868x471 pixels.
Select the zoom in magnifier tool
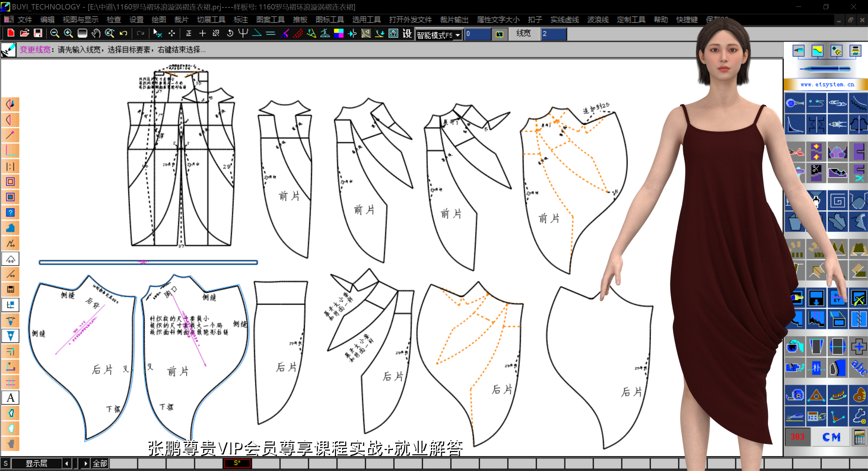[68, 33]
